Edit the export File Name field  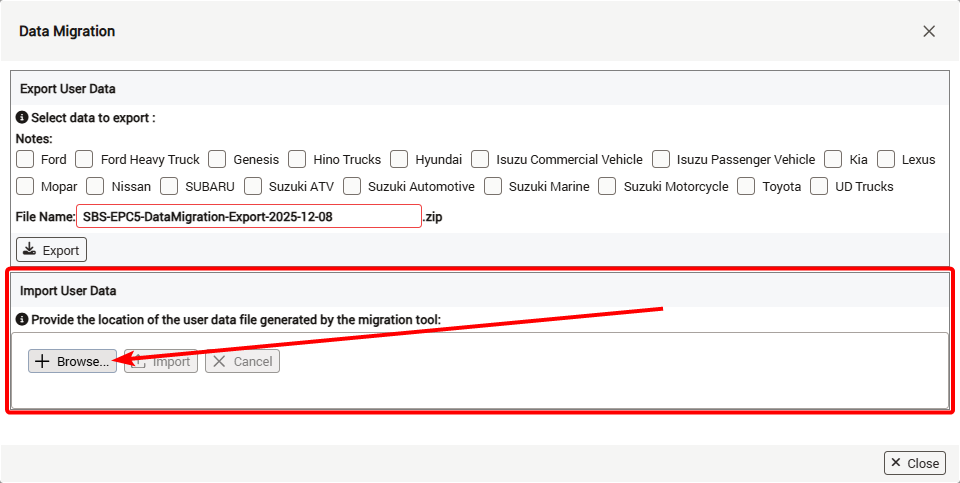click(248, 216)
